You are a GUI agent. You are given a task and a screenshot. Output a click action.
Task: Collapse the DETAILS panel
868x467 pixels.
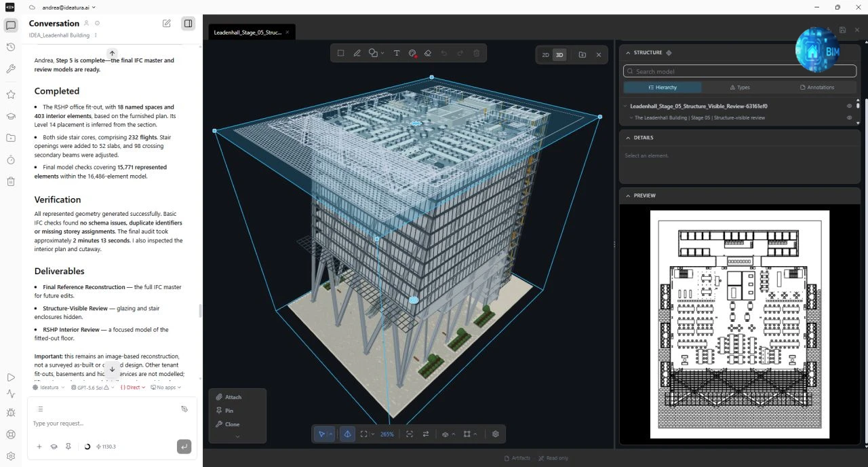click(x=628, y=138)
